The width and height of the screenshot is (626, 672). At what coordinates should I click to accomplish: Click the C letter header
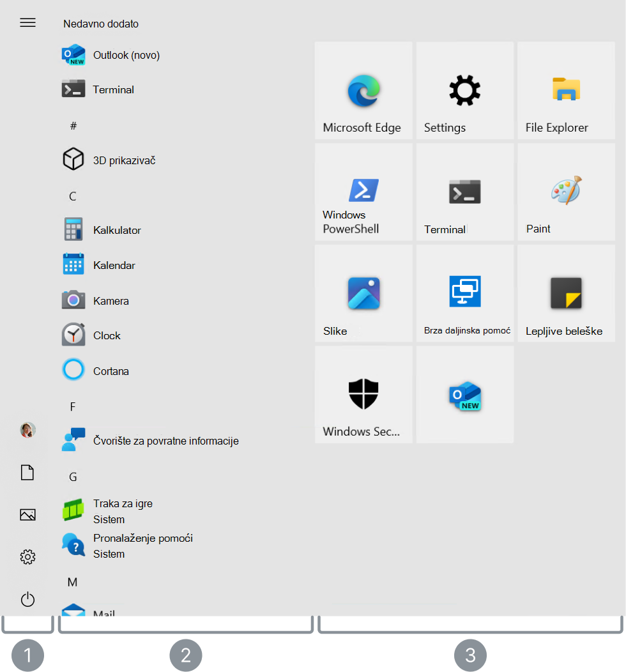pyautogui.click(x=73, y=196)
